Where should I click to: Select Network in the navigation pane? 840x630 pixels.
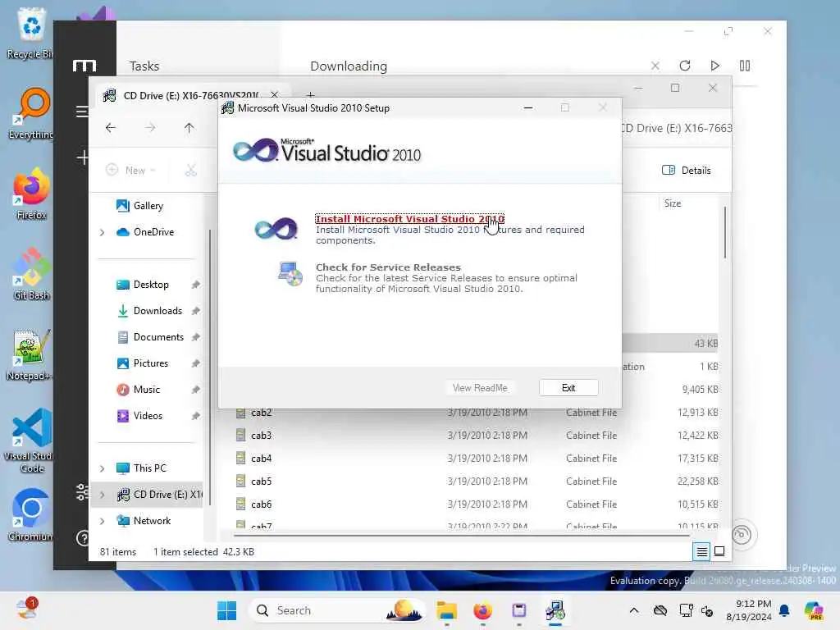152,521
